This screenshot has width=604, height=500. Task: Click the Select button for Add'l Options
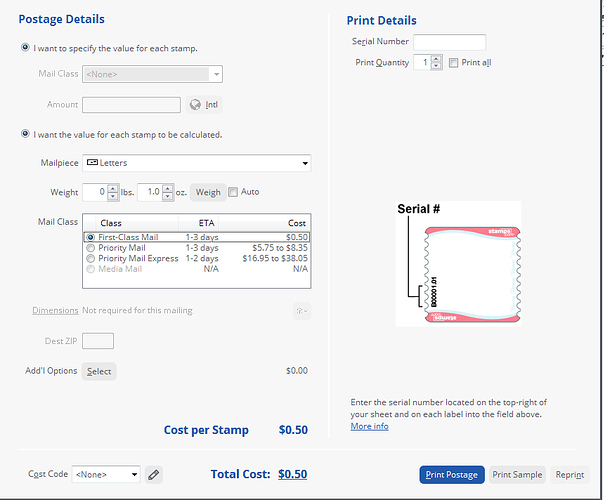(99, 371)
